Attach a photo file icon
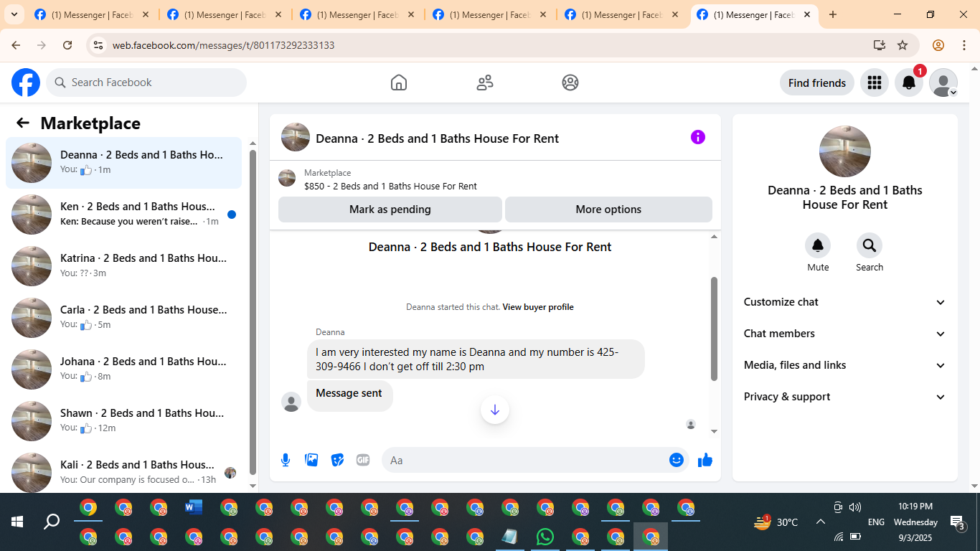Viewport: 980px width, 551px height. coord(311,460)
